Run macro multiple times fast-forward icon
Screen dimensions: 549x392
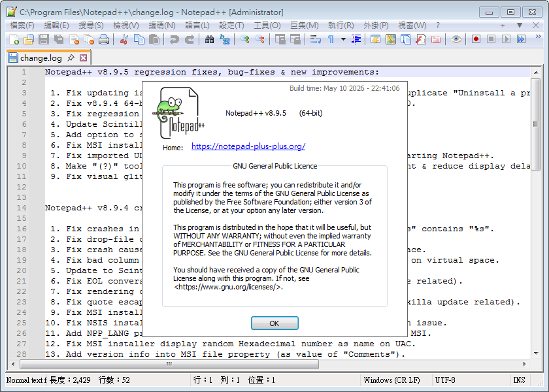pyautogui.click(x=521, y=39)
